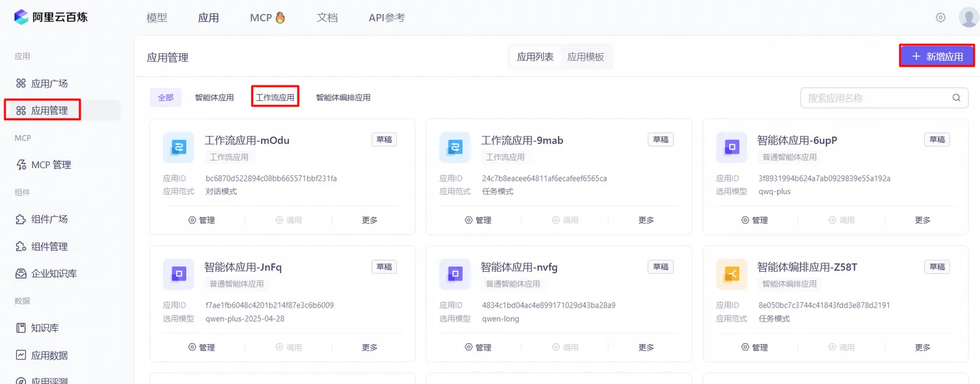
Task: Click the model name qwen-long
Action: [500, 318]
